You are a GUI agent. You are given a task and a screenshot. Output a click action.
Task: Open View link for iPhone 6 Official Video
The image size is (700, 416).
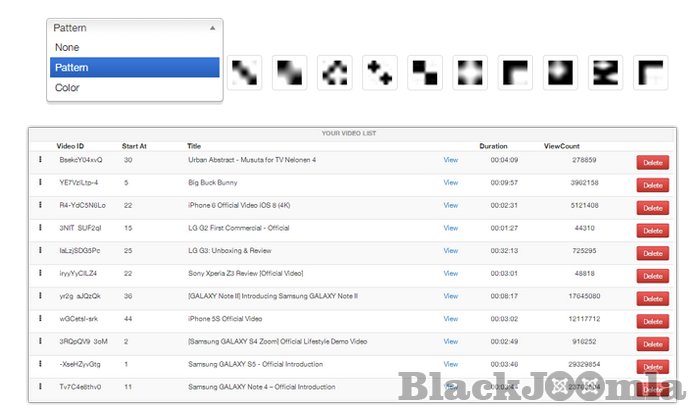pyautogui.click(x=450, y=205)
